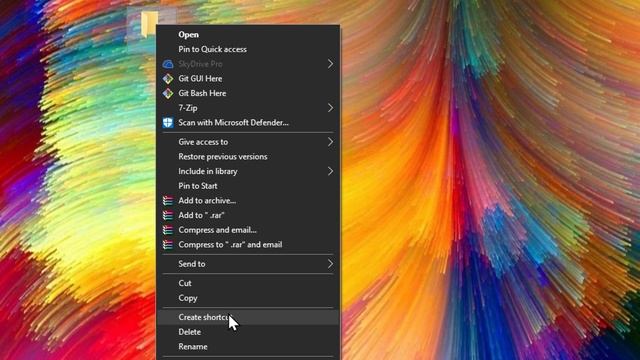The image size is (640, 360).
Task: Select Scan with Microsoft Defender
Action: (248, 123)
